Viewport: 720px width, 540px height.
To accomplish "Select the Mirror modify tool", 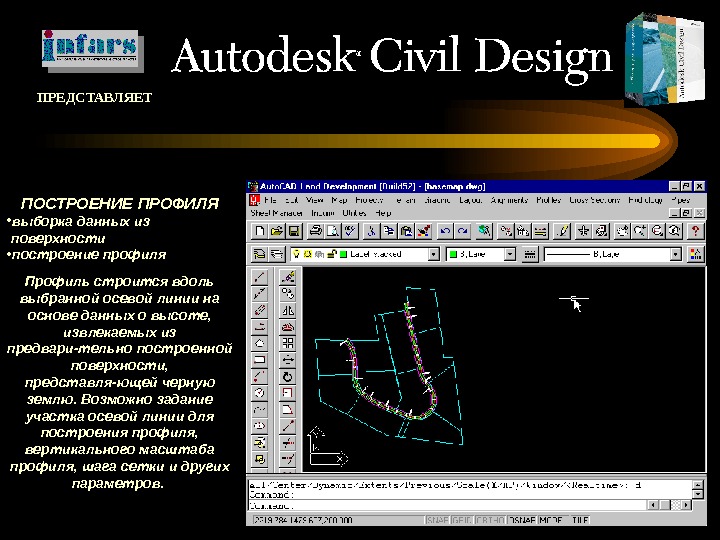I will click(288, 310).
